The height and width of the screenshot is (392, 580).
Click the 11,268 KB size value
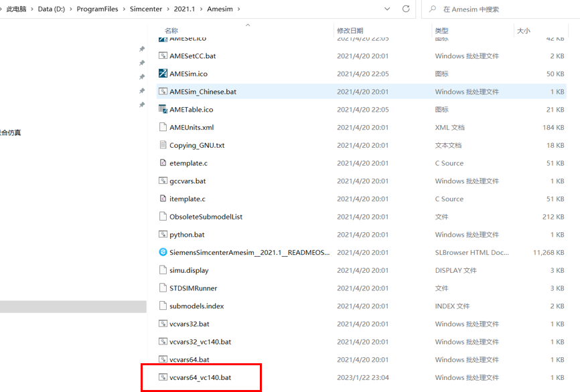tap(549, 253)
